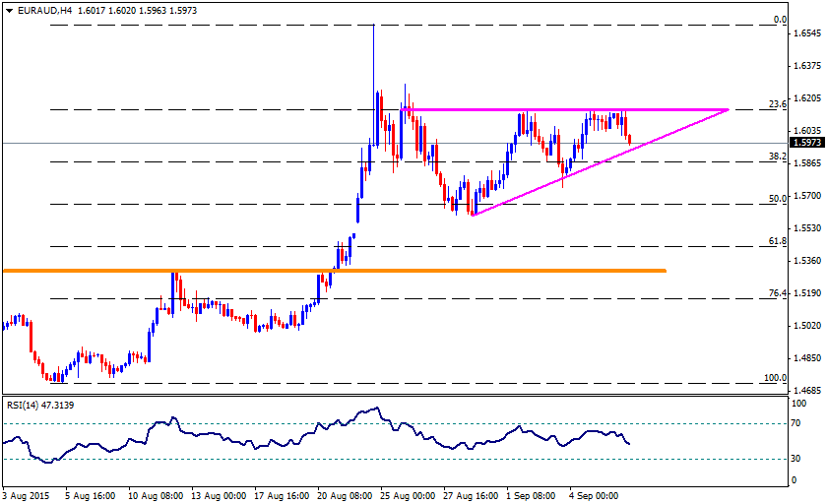Select the magenta ascending trendline
This screenshot has width=827, height=504.
(x=601, y=162)
